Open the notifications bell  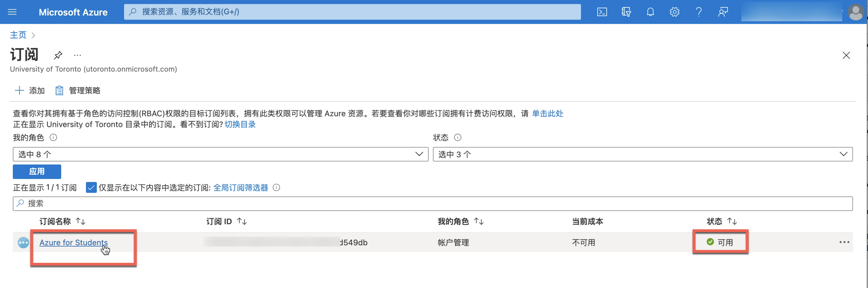click(650, 12)
